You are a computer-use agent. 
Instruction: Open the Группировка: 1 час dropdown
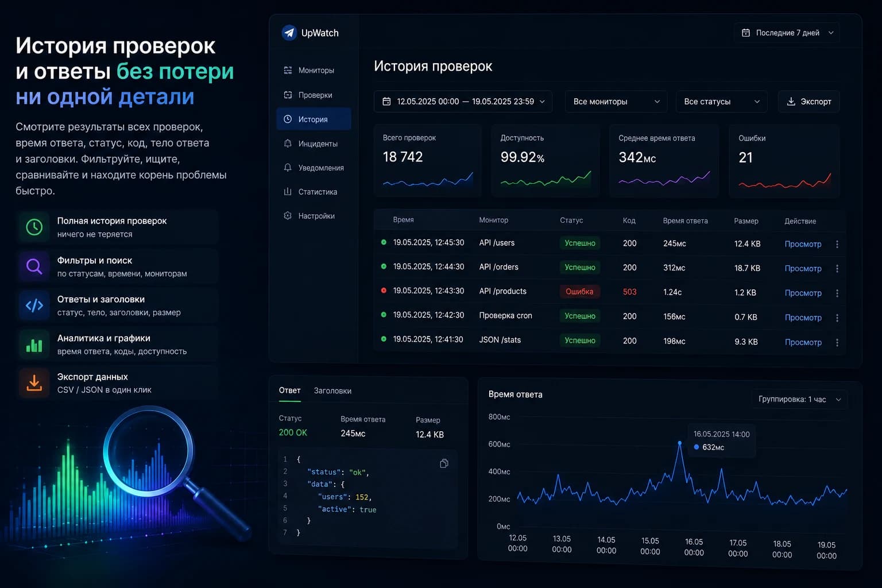(x=800, y=400)
